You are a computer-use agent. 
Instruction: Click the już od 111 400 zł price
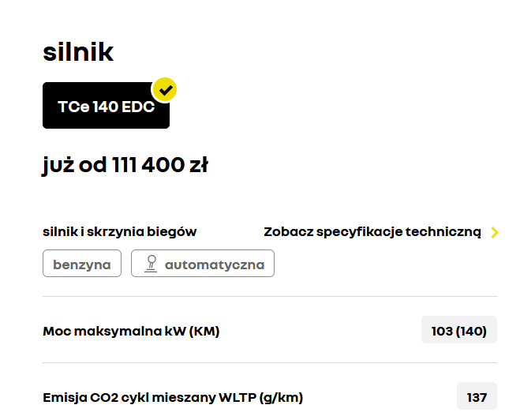click(x=125, y=165)
